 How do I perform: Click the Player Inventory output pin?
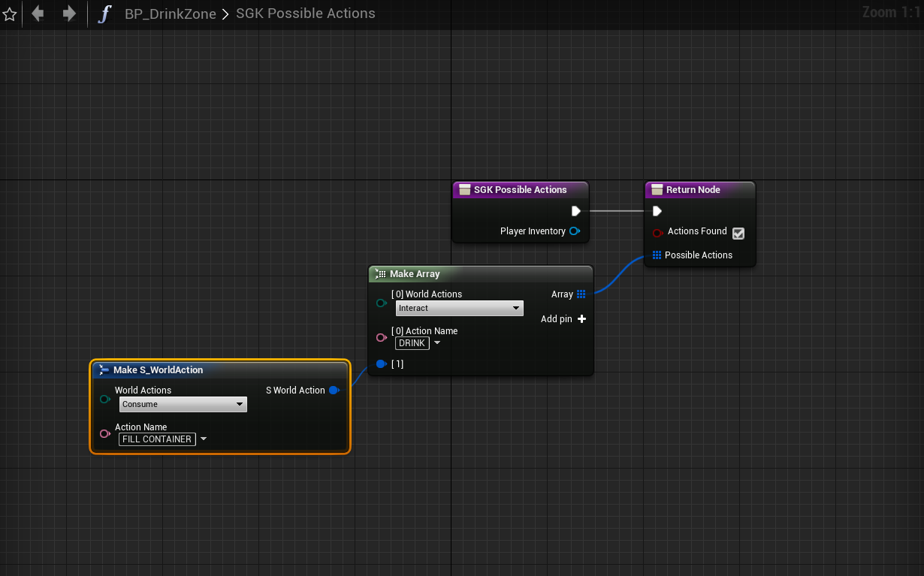[x=575, y=231]
